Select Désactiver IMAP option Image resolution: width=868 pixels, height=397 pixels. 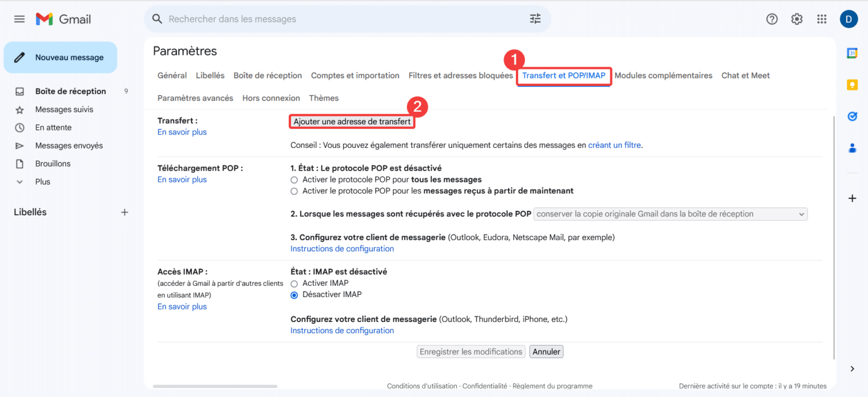click(x=294, y=295)
